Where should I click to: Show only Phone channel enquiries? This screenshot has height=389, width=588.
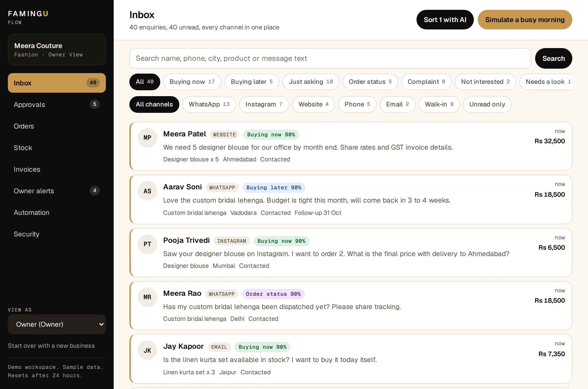click(x=357, y=104)
